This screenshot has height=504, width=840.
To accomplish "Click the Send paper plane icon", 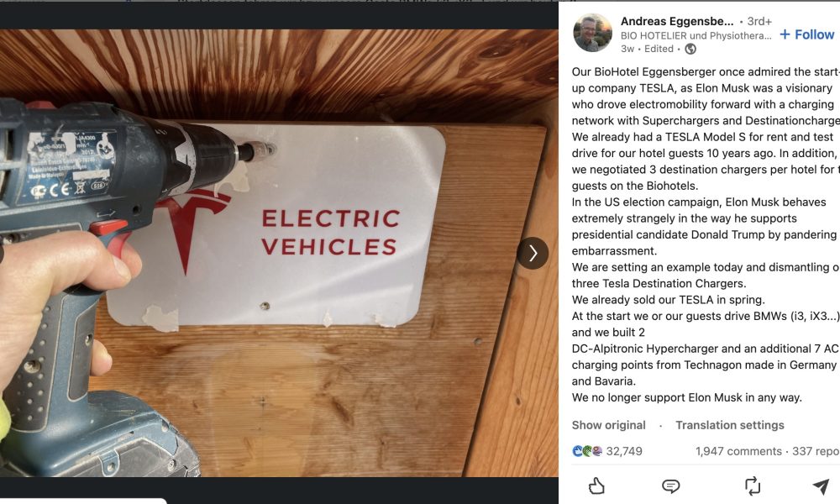I will point(821,486).
